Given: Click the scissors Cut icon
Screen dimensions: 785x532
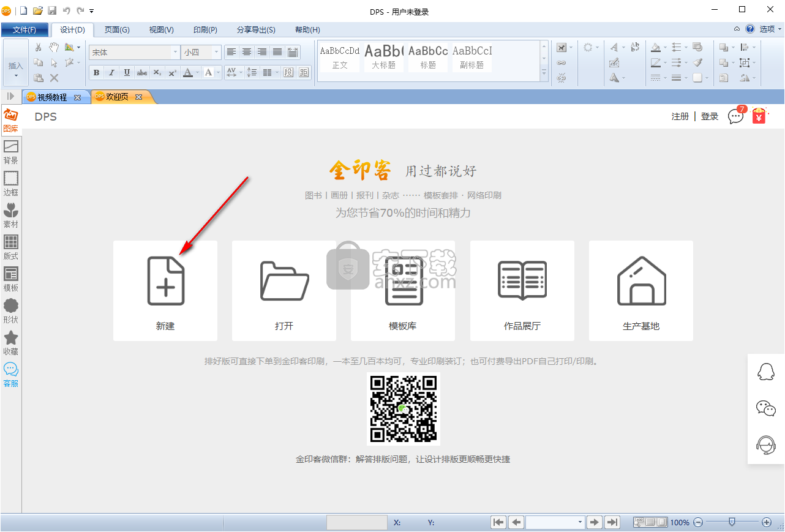Looking at the screenshot, I should point(39,47).
